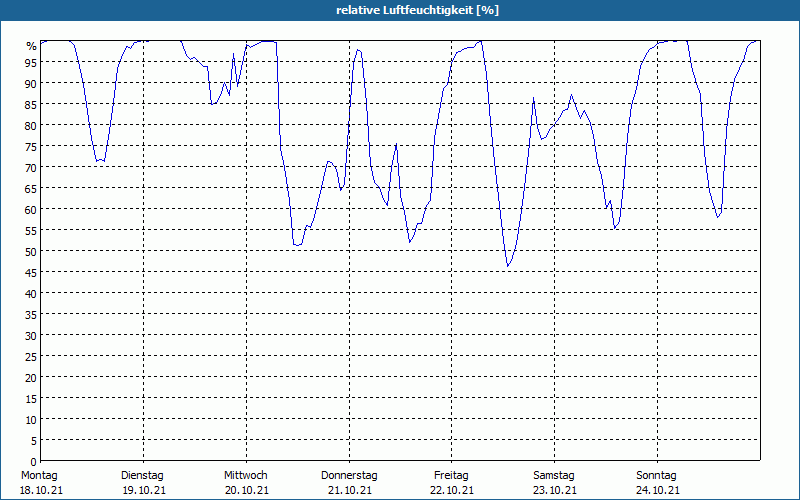Click the date '20.10.21'
Image resolution: width=800 pixels, height=500 pixels.
pos(246,491)
